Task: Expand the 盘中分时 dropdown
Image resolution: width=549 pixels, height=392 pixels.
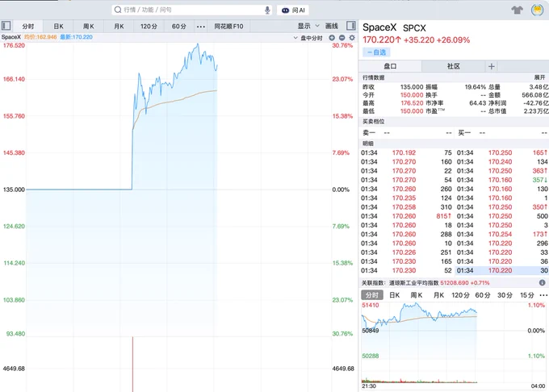Action: tap(308, 38)
